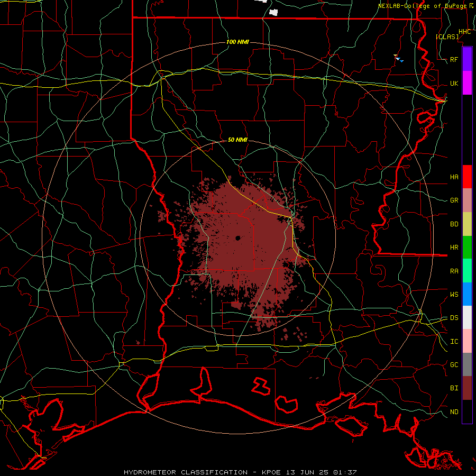Click the WS blue legend swatch

pyautogui.click(x=467, y=294)
